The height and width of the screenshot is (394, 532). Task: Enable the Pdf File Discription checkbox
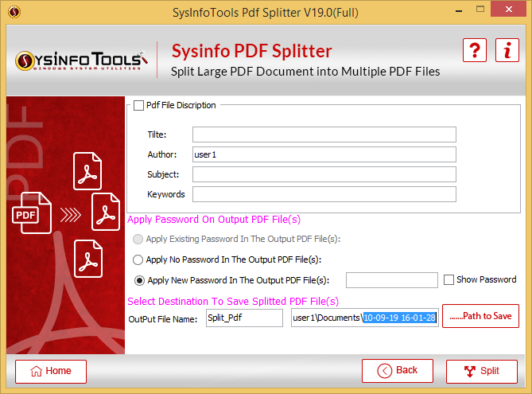(x=138, y=105)
